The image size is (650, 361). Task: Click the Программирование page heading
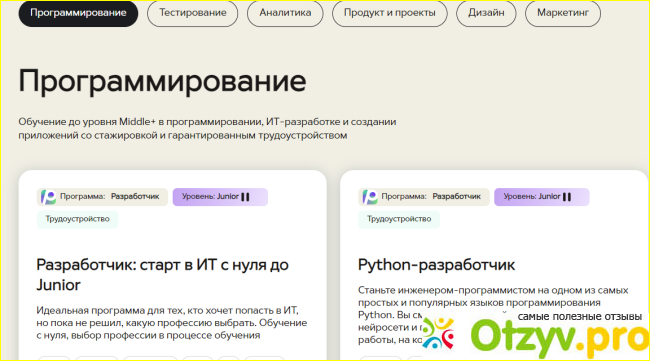(162, 81)
